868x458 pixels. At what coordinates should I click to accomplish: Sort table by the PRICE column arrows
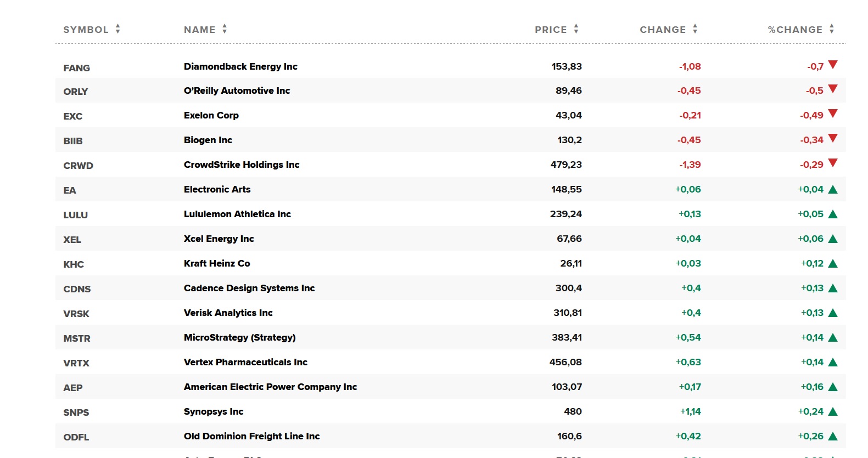576,29
